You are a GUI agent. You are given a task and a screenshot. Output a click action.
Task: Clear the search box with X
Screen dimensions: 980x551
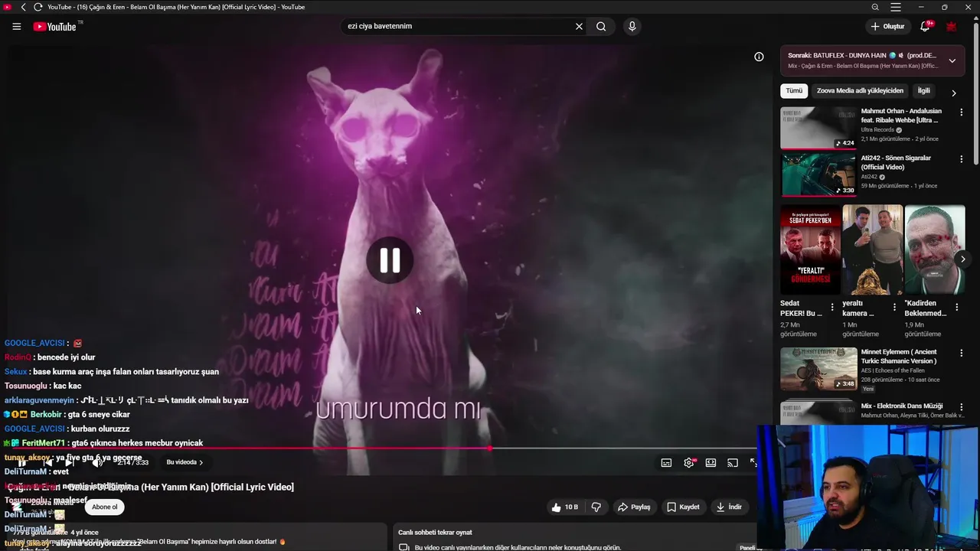click(579, 26)
